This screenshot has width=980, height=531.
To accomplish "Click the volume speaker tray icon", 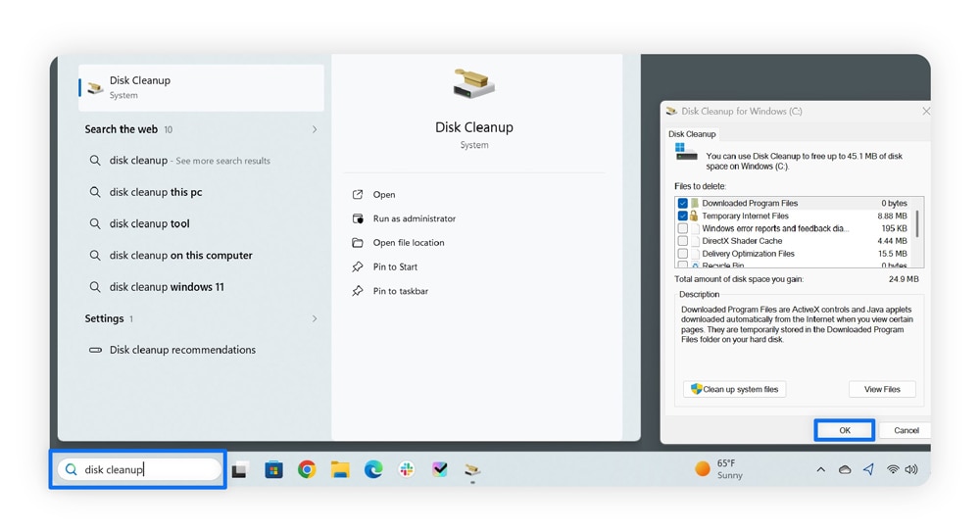I will pos(911,470).
